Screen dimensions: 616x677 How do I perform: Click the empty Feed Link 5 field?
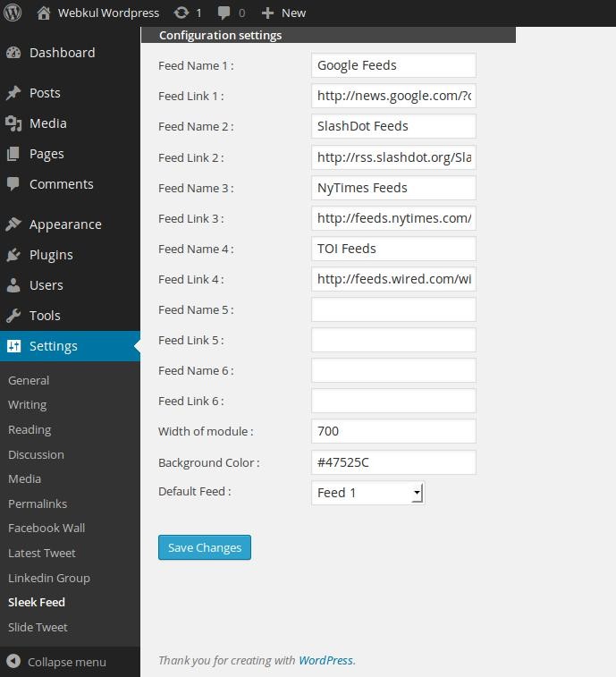393,340
